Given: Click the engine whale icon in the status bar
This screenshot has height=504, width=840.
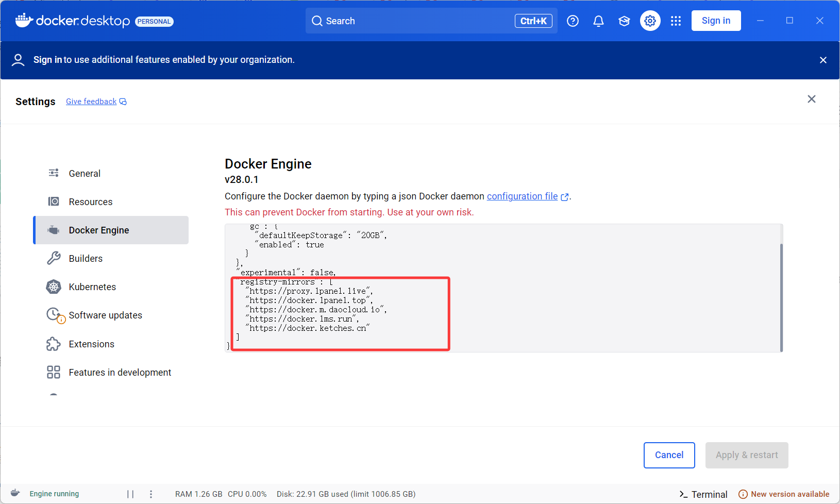Looking at the screenshot, I should (15, 493).
